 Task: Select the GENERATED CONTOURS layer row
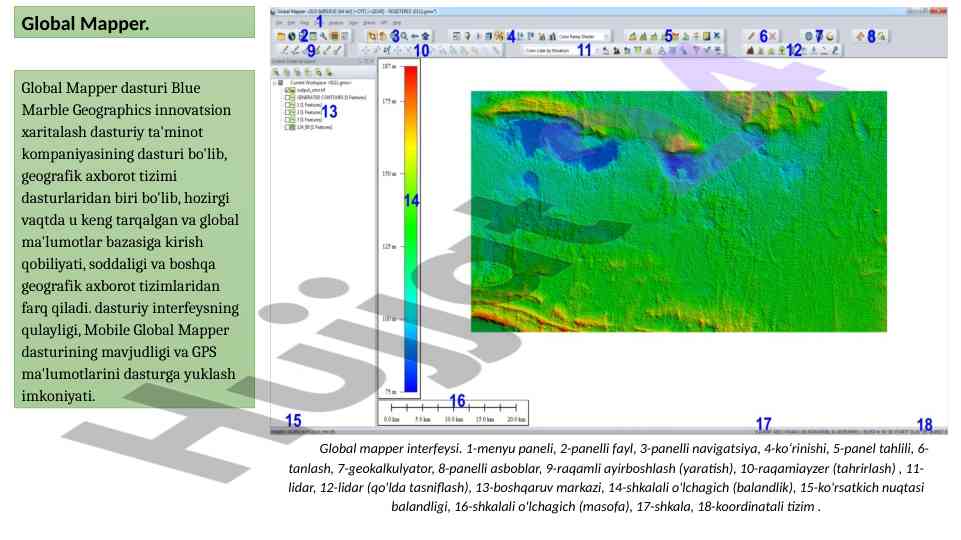pos(326,97)
